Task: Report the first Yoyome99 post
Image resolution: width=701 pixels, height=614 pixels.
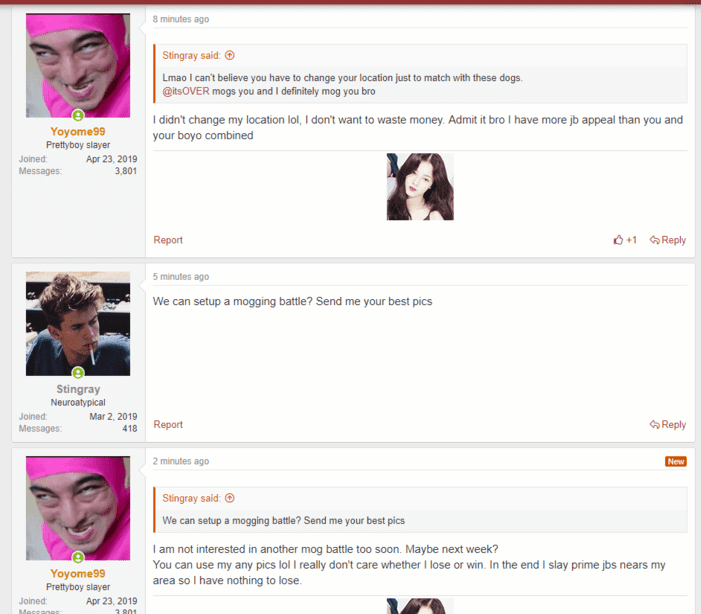Action: tap(168, 240)
